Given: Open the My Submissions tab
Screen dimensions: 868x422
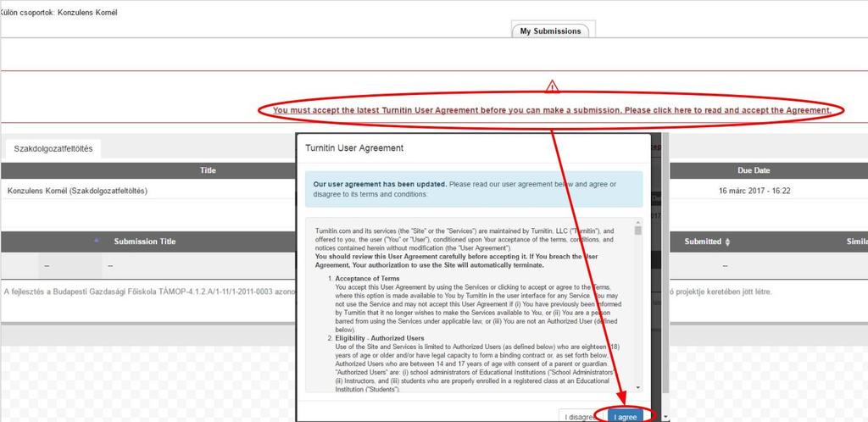Looking at the screenshot, I should [x=550, y=31].
